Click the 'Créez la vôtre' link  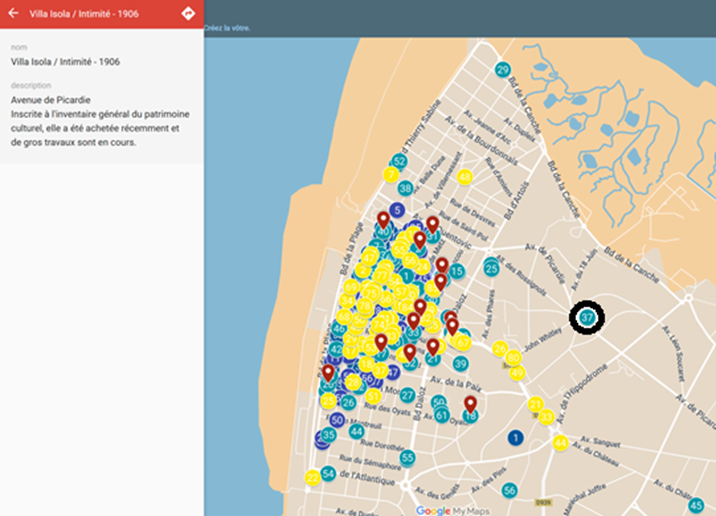tap(226, 29)
